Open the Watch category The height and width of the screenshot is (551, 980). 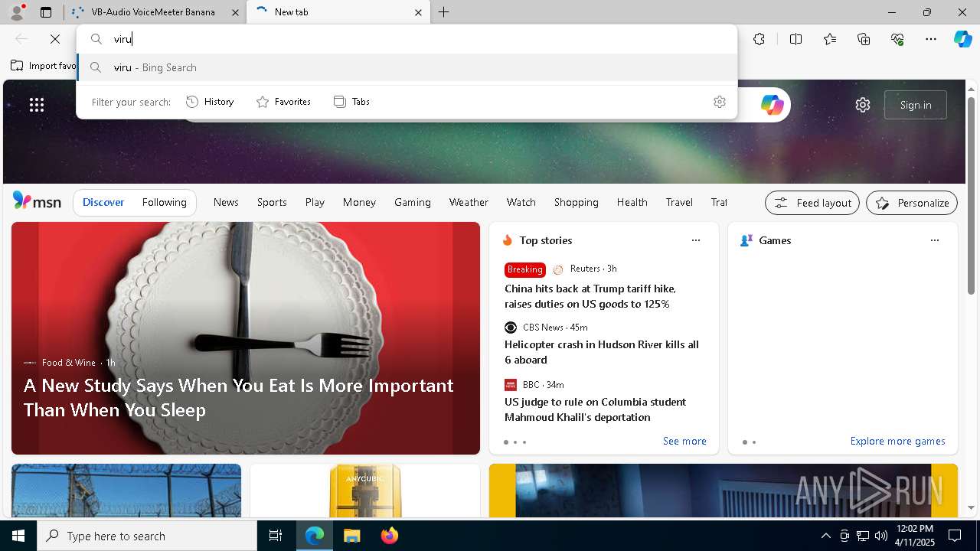click(x=521, y=202)
